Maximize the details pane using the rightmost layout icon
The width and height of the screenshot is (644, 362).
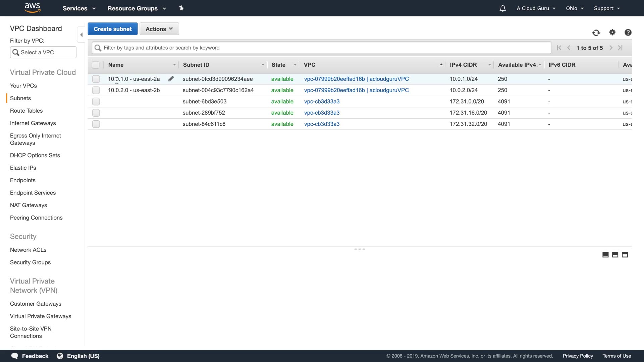(x=625, y=255)
